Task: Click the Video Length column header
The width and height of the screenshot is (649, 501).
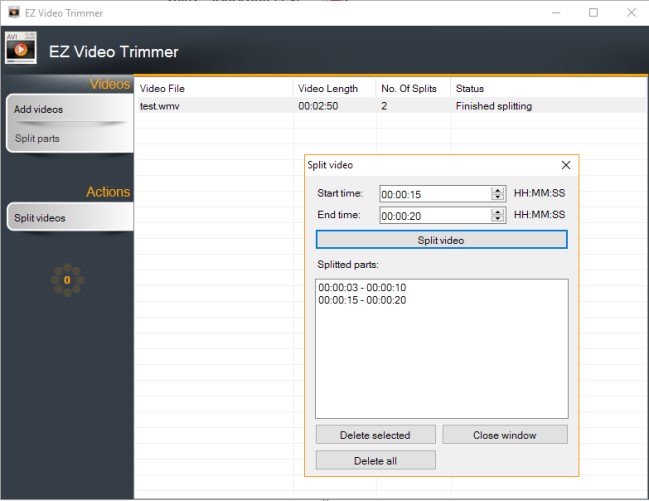Action: [x=334, y=88]
